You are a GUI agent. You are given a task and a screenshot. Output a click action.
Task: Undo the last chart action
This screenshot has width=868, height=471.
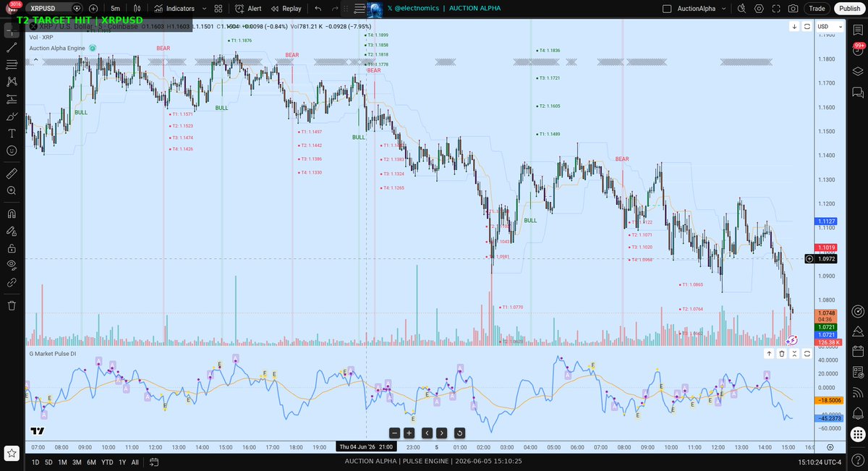tap(318, 9)
